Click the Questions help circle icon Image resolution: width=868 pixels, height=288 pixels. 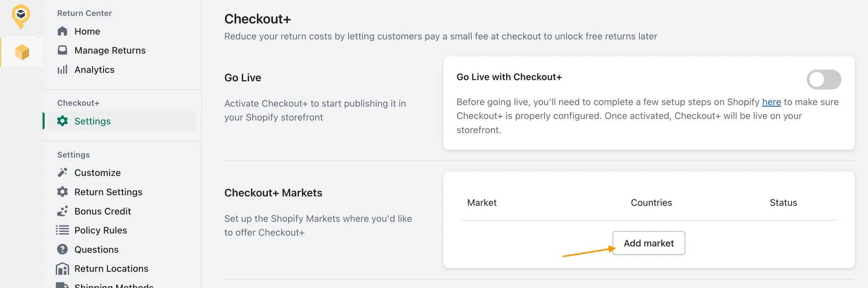(x=62, y=249)
